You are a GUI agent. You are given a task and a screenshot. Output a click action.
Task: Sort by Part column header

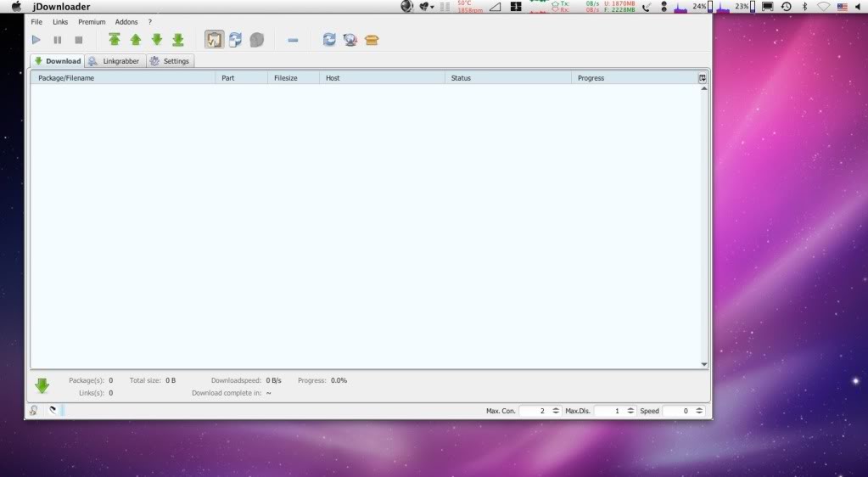[241, 78]
